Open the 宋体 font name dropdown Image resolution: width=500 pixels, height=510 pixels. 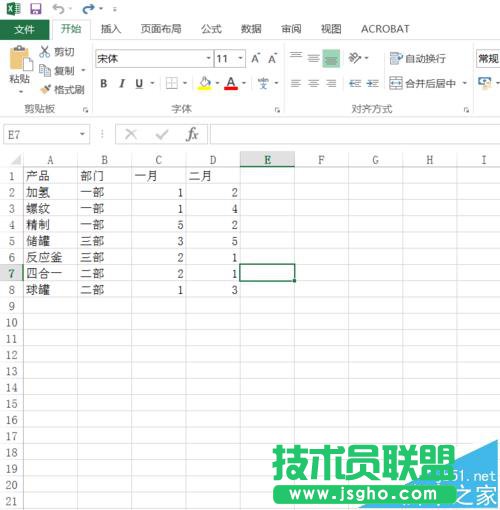coord(208,58)
